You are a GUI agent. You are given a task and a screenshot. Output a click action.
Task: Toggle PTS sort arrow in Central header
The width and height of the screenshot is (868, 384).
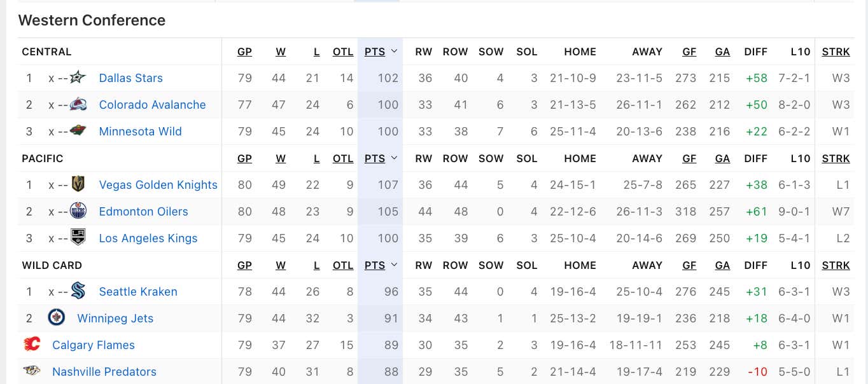point(394,51)
